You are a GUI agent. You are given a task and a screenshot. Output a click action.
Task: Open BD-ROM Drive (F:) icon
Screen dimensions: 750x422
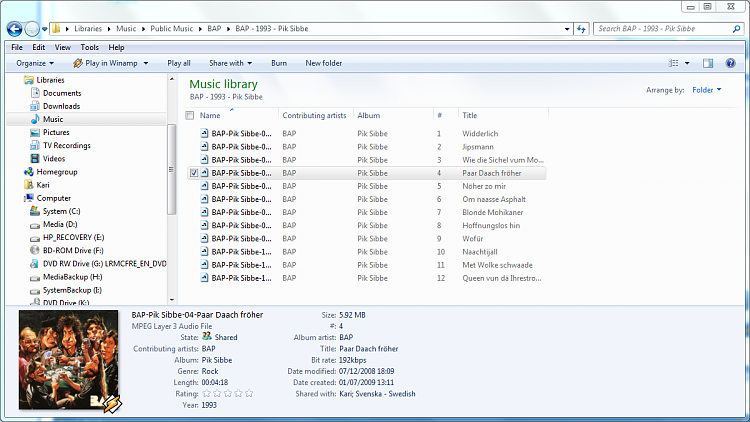click(35, 250)
